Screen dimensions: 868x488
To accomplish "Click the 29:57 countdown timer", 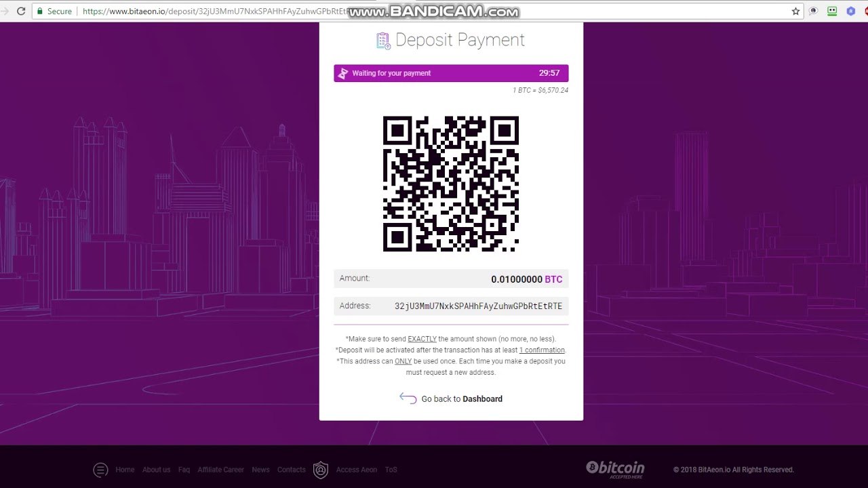I will (x=549, y=73).
